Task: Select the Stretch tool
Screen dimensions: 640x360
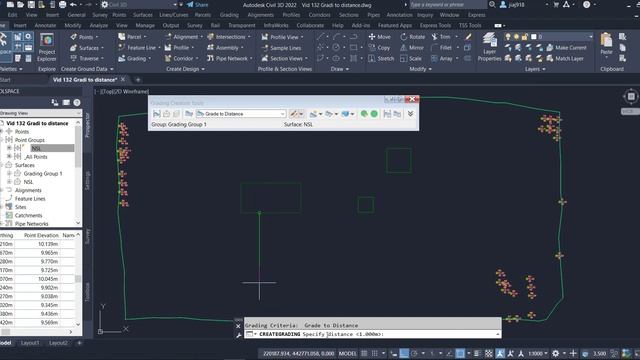Action: [x=381, y=58]
